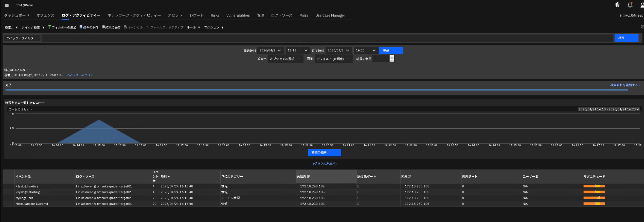Open the アクション dropdown menu
This screenshot has height=222, width=644.
[214, 27]
